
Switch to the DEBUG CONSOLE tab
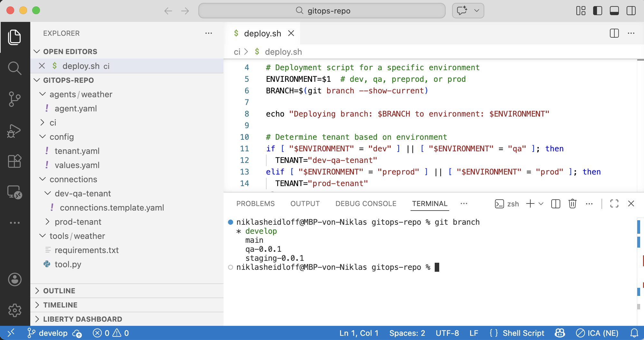pyautogui.click(x=365, y=204)
